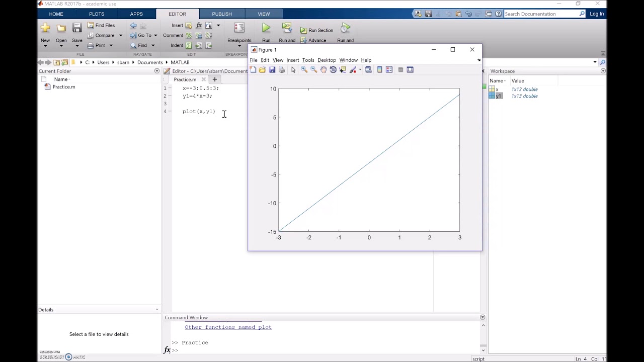Click the Undo icon in quick access bar

click(x=468, y=14)
